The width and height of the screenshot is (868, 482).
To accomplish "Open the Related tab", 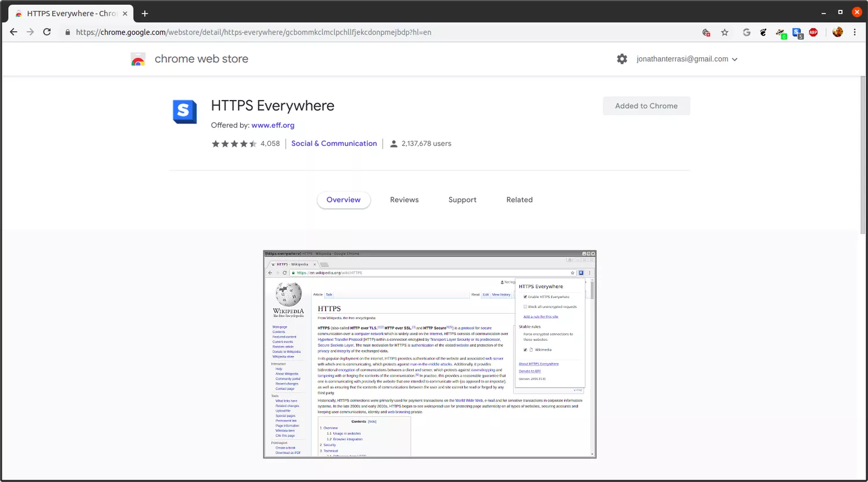I will click(x=519, y=200).
